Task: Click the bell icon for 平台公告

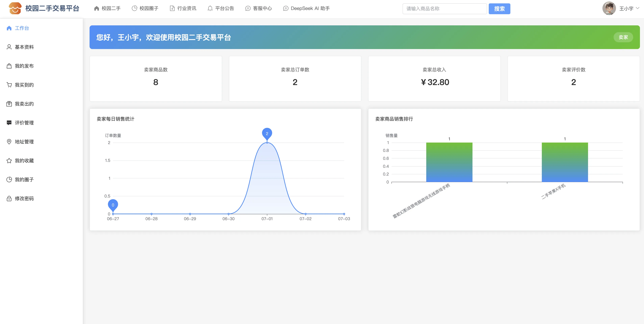Action: pos(210,8)
